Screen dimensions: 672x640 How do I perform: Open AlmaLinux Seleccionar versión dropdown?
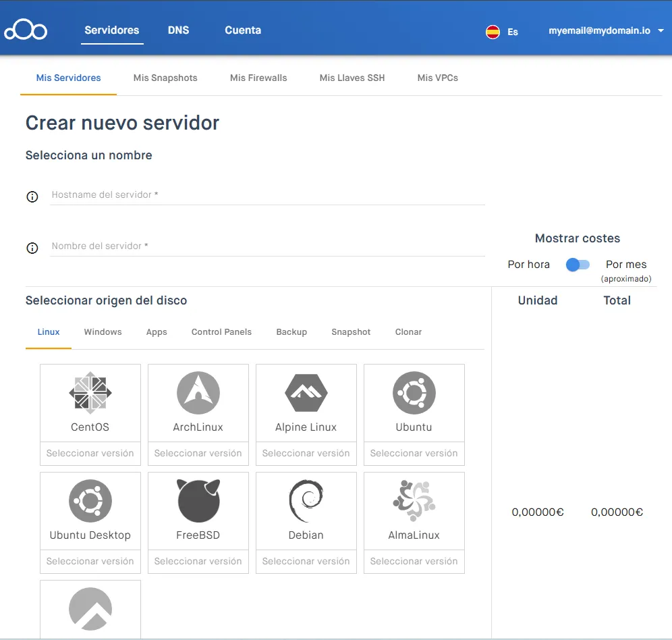point(414,561)
